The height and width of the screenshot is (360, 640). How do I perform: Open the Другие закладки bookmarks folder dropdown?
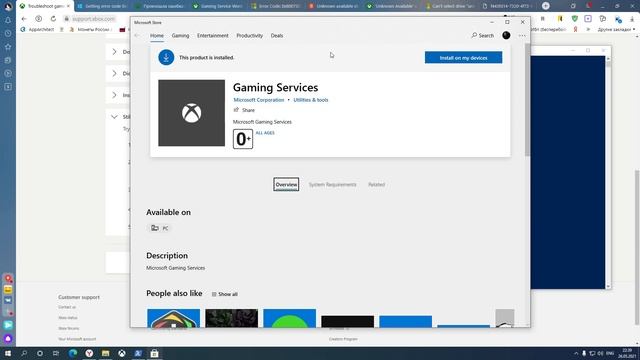[616, 29]
